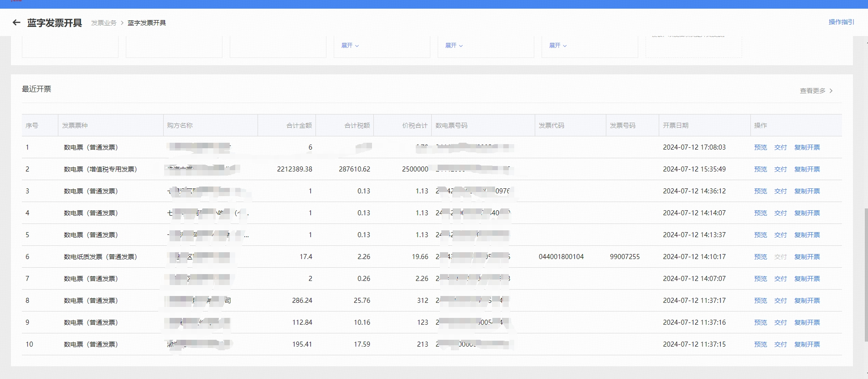This screenshot has width=868, height=379.
Task: Preview invoice dated 14:36:12
Action: [x=760, y=191]
